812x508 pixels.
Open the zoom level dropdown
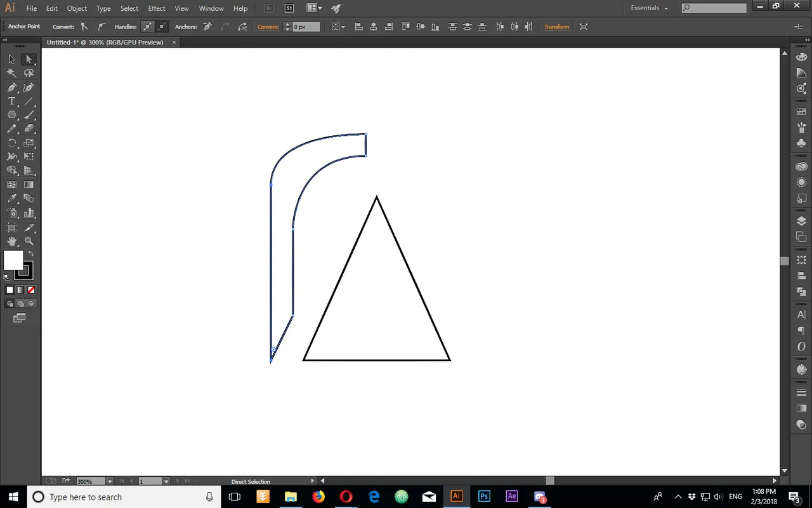point(110,481)
